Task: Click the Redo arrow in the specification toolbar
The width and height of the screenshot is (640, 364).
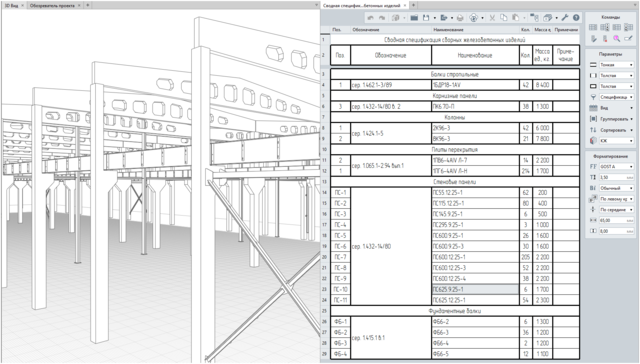Action: (x=382, y=18)
